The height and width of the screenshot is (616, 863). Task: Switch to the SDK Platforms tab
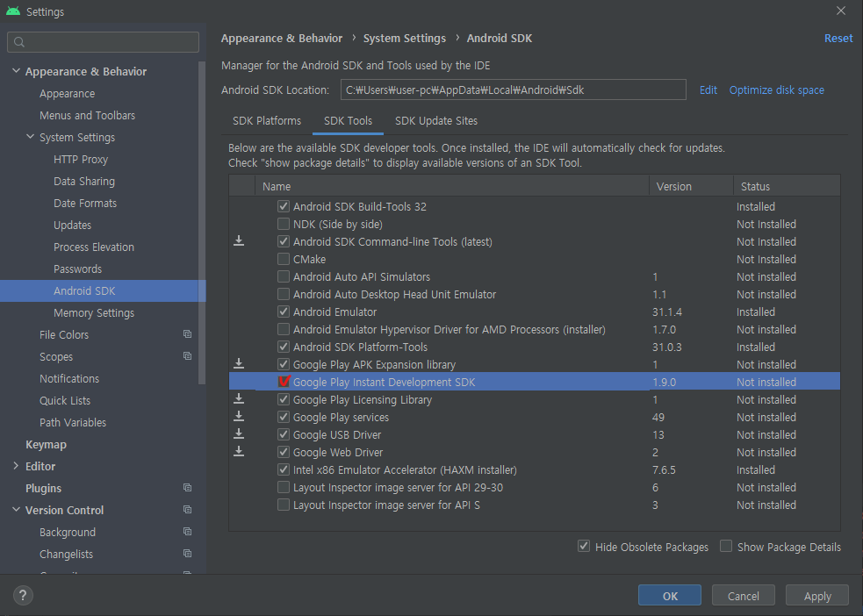click(266, 121)
